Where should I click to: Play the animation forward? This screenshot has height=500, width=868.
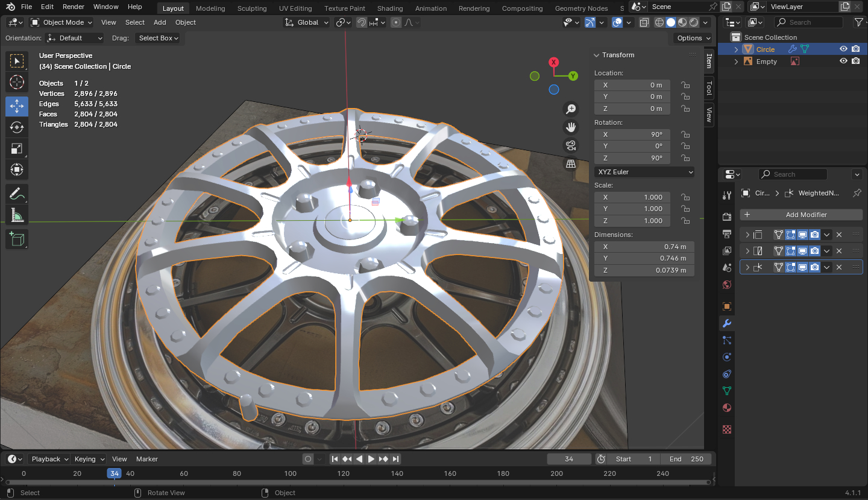[371, 459]
